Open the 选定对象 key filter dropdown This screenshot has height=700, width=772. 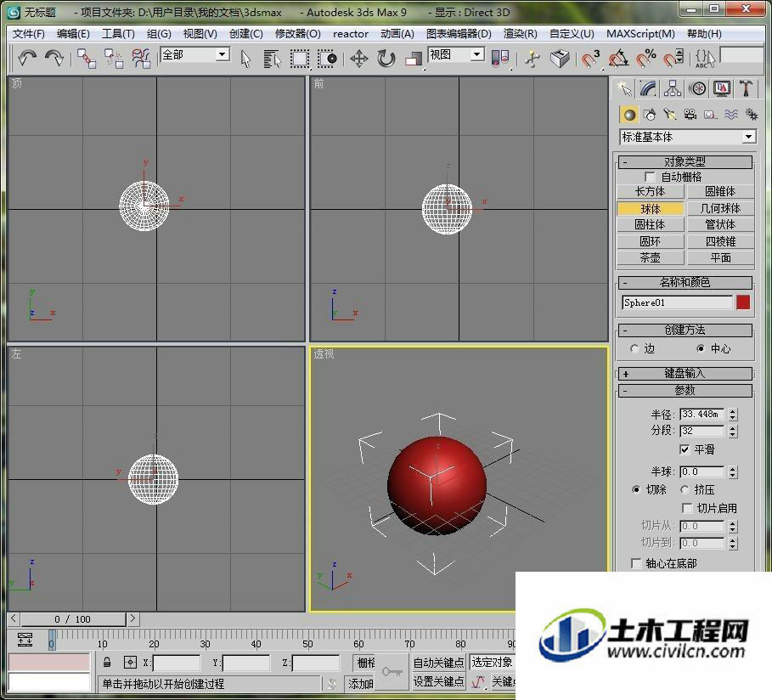click(493, 663)
